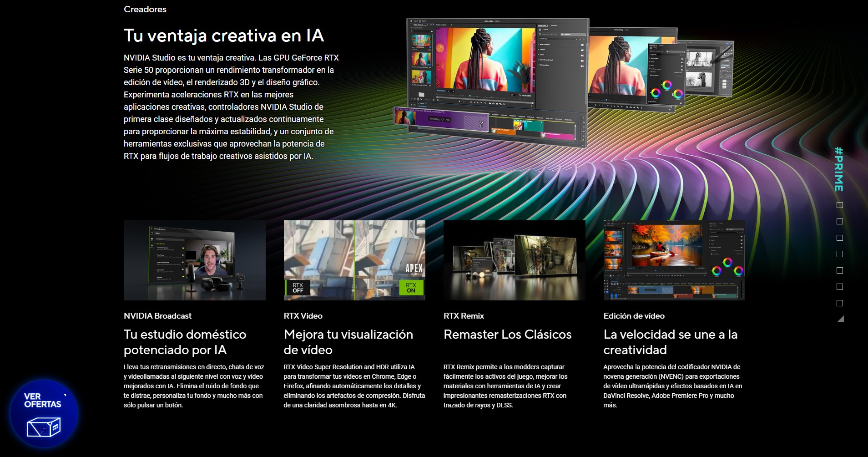868x457 pixels.
Task: Click the Edición de vídeo label
Action: coord(634,316)
